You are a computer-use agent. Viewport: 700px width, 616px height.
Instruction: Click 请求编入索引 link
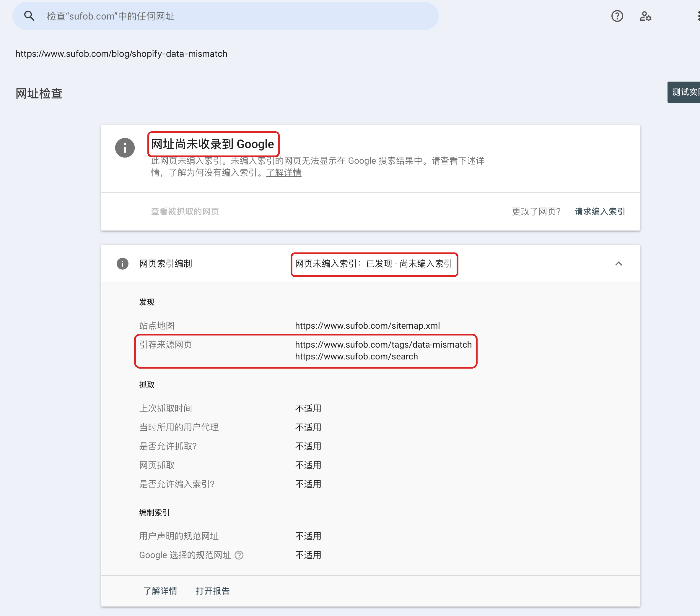(x=600, y=212)
